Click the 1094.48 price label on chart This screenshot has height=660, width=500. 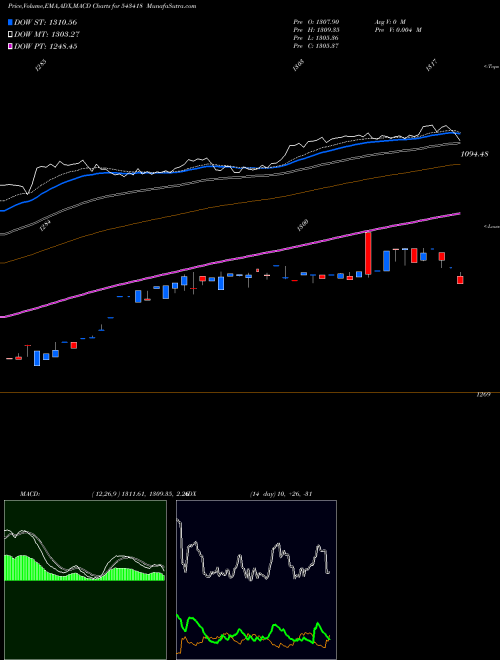474,154
